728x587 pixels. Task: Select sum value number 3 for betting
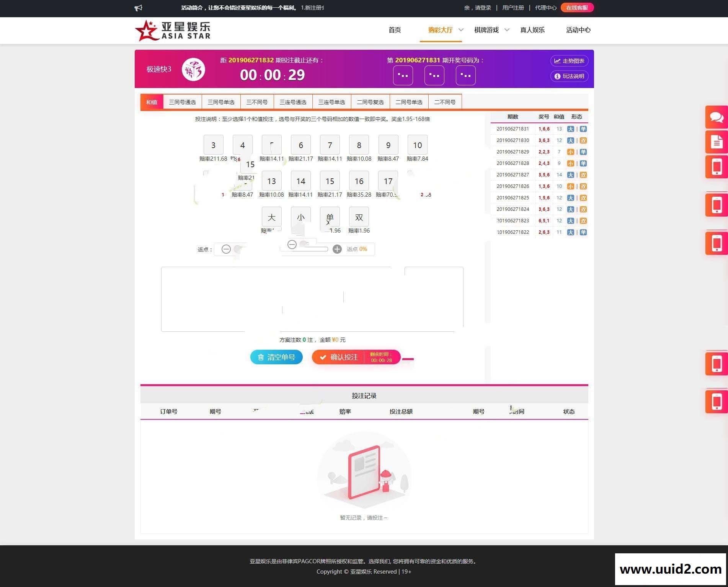click(x=213, y=145)
